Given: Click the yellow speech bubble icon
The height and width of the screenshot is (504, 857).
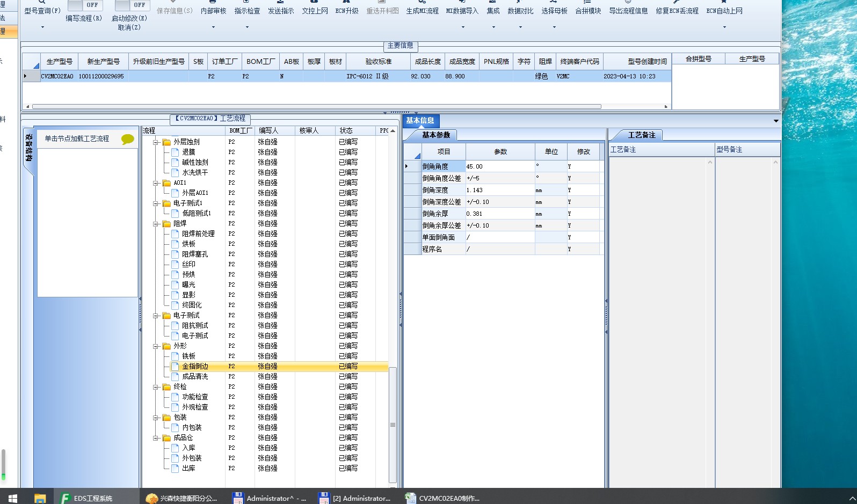Looking at the screenshot, I should click(x=127, y=139).
